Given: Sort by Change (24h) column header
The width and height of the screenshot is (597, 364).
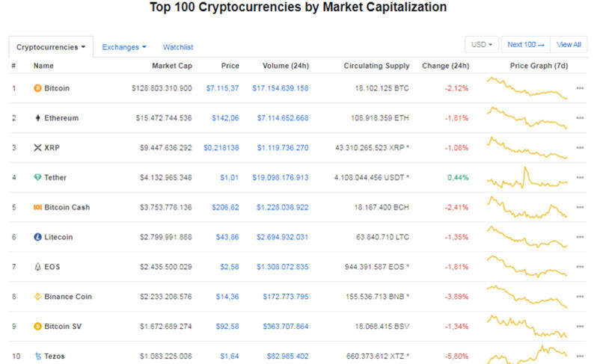Looking at the screenshot, I should point(445,66).
